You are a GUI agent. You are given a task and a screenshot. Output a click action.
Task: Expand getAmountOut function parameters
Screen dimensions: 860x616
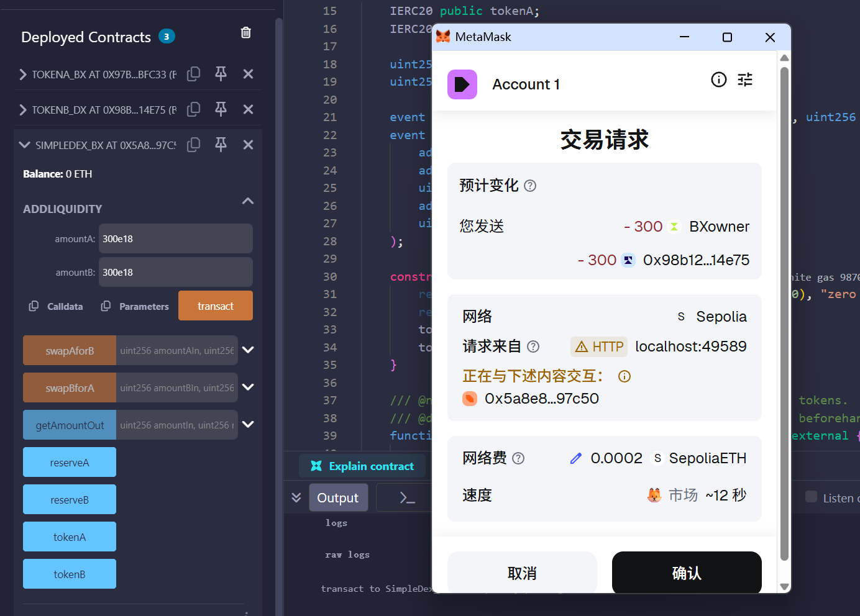point(248,425)
